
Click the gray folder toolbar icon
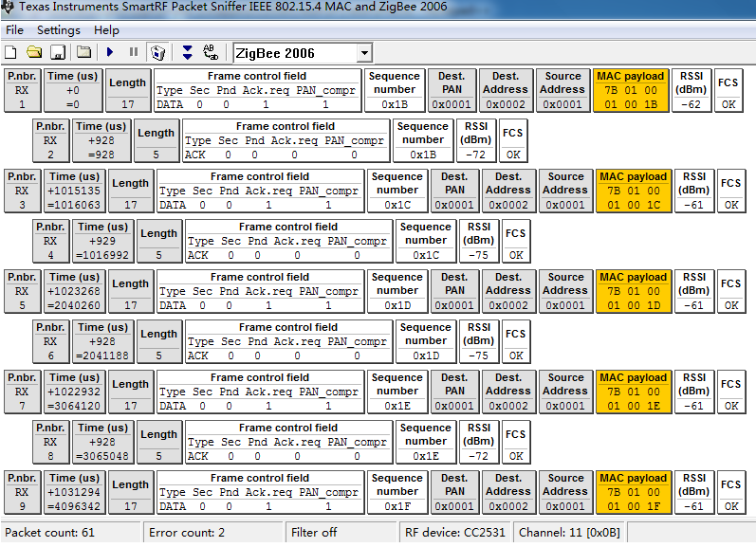coord(83,51)
